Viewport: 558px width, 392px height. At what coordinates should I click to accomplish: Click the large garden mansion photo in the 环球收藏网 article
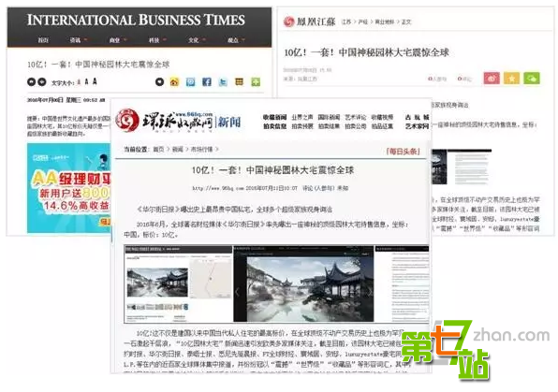tap(310, 288)
